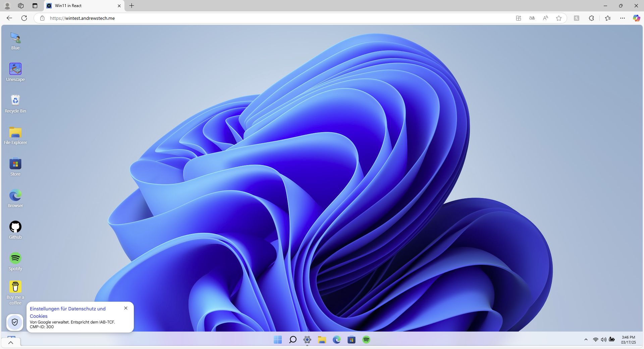The height and width of the screenshot is (349, 644).
Task: Click the translate page icon
Action: (532, 18)
